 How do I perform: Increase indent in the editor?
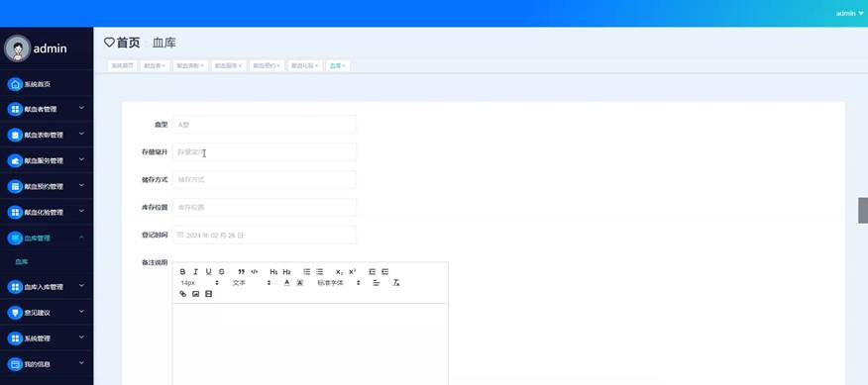(x=385, y=271)
